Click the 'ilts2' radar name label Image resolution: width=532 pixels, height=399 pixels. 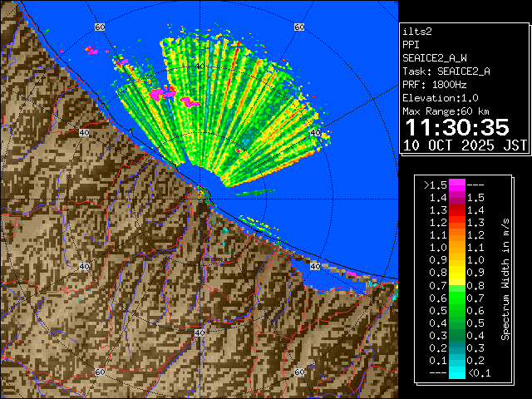[416, 31]
